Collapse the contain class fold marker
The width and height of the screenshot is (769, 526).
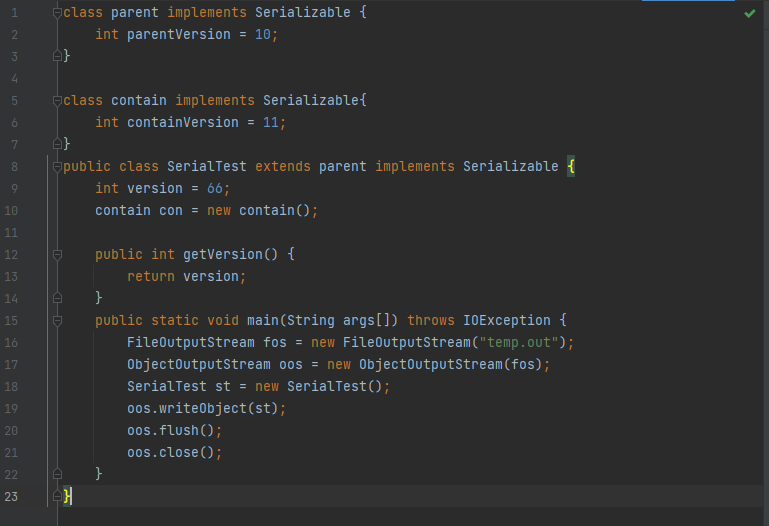pyautogui.click(x=58, y=101)
